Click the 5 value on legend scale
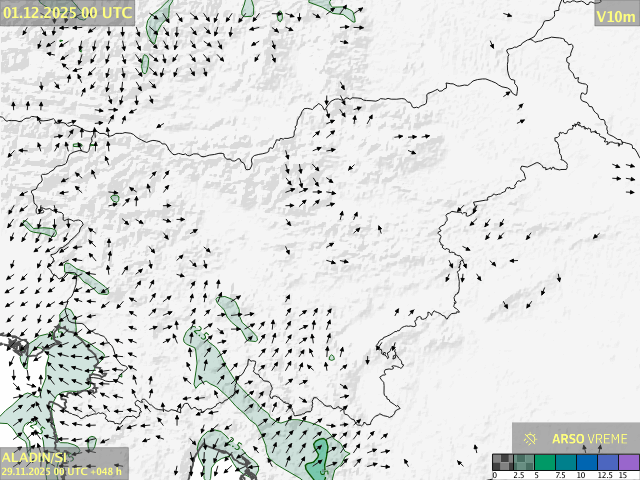 [x=538, y=475]
